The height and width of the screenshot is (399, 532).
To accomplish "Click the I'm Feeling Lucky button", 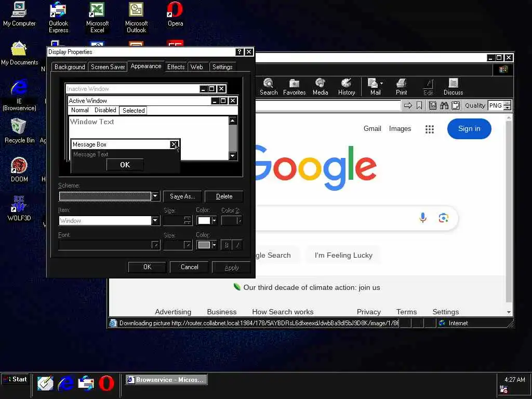I will 343,255.
